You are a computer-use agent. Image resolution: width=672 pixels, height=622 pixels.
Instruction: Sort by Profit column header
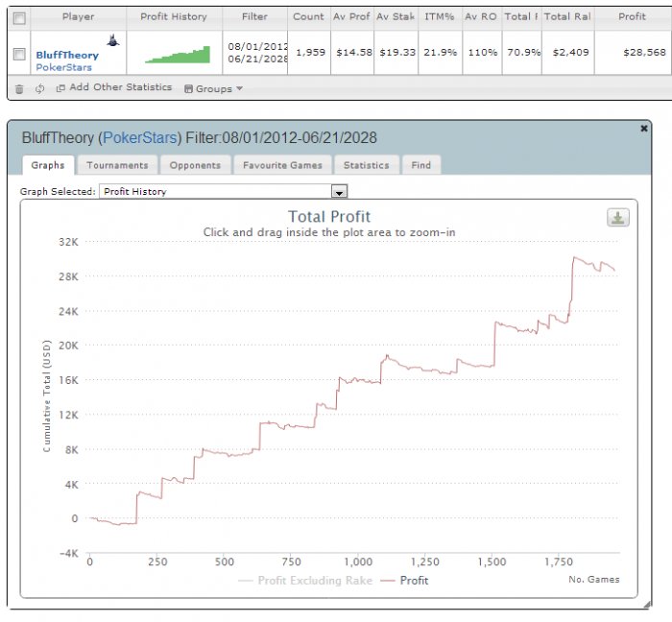[x=632, y=16]
